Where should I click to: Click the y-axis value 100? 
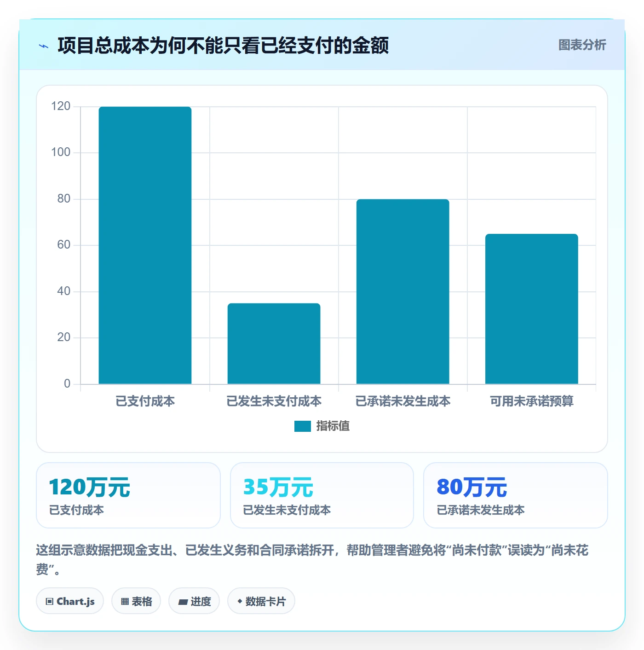pos(61,152)
